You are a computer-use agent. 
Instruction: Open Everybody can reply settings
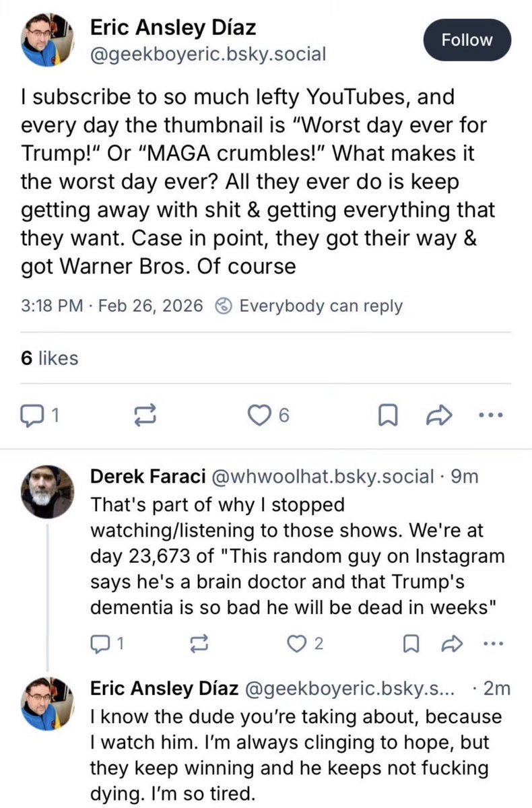[x=308, y=306]
